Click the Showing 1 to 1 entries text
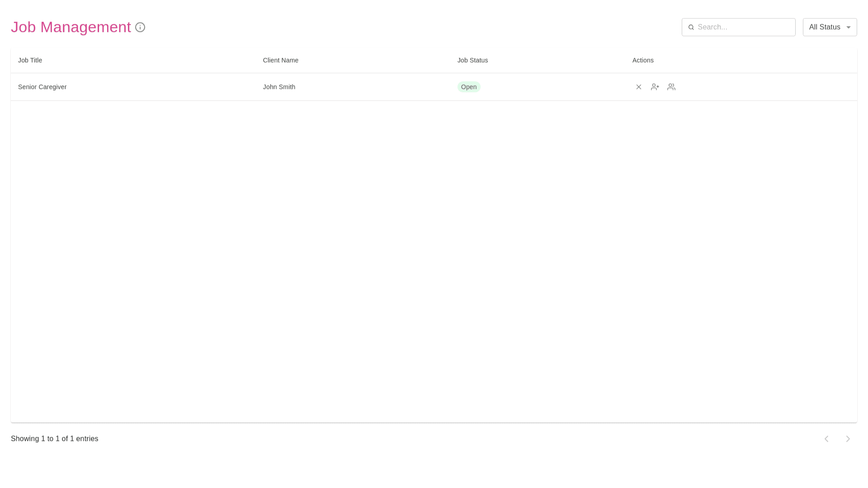This screenshot has width=868, height=488. tap(54, 439)
